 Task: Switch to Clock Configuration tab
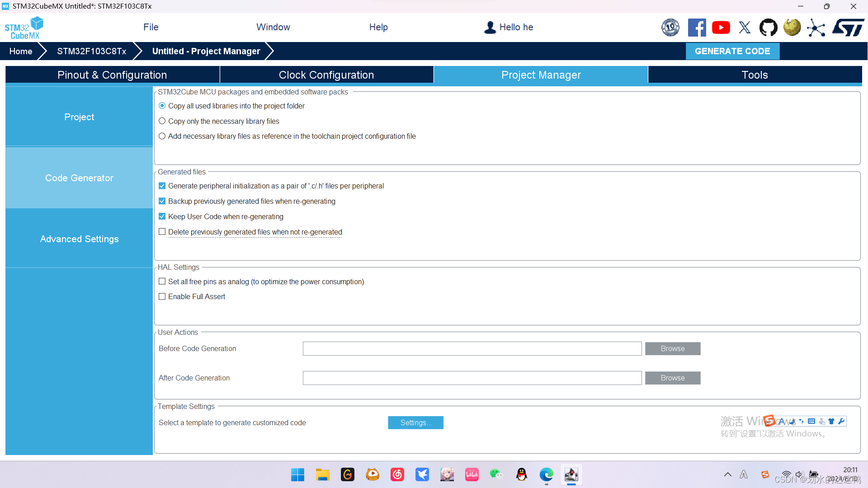pyautogui.click(x=326, y=75)
